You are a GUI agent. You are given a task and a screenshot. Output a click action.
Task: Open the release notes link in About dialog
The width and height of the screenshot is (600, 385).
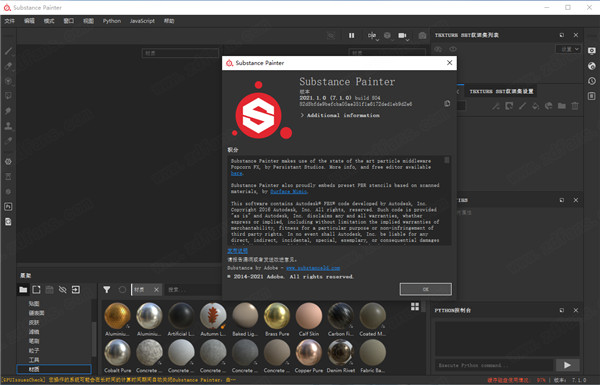[237, 251]
